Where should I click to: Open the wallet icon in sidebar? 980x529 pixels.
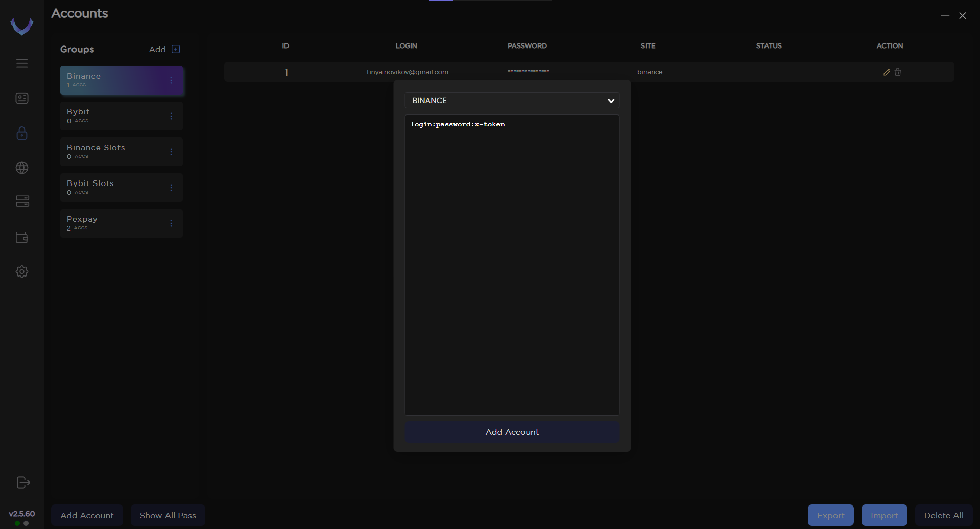point(22,237)
